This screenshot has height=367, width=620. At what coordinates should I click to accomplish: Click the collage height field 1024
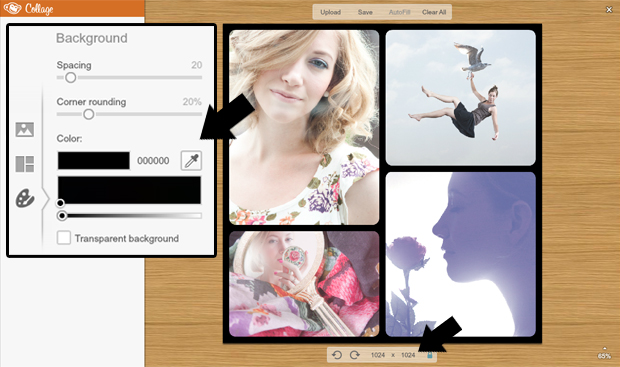408,355
